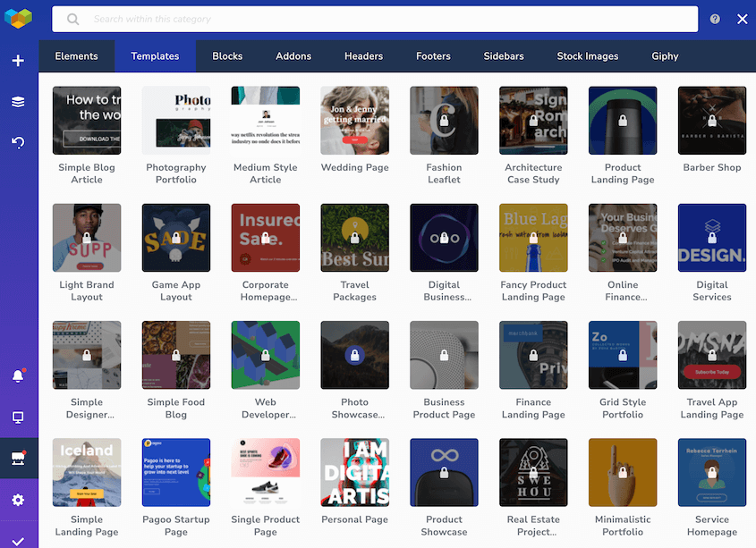Click the lock icon on Digital Services

pyautogui.click(x=712, y=238)
